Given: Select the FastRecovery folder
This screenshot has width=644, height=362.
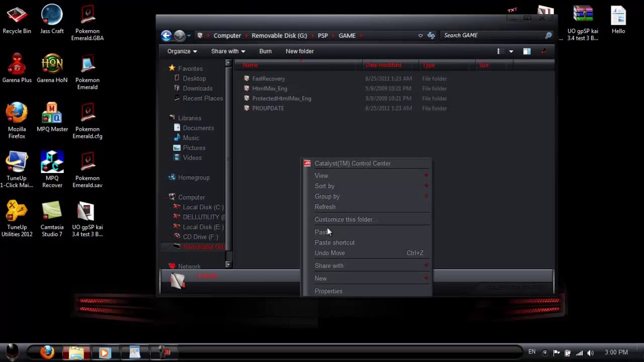Looking at the screenshot, I should (x=268, y=78).
